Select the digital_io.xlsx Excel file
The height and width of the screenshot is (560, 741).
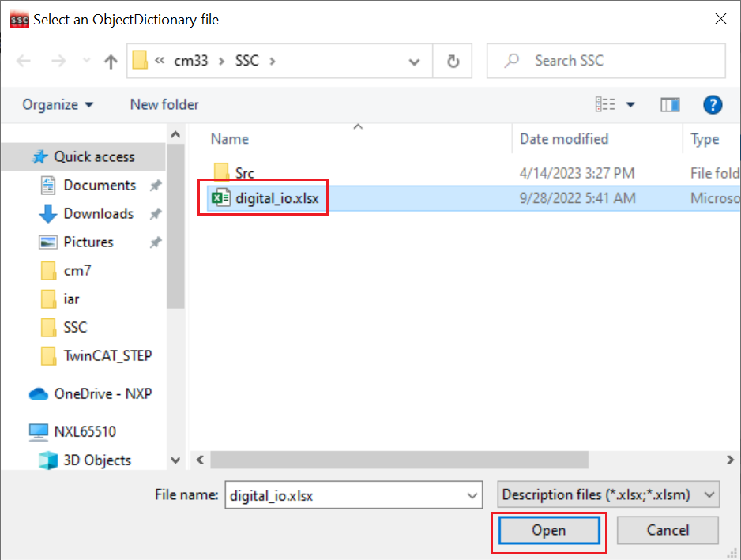coord(276,199)
